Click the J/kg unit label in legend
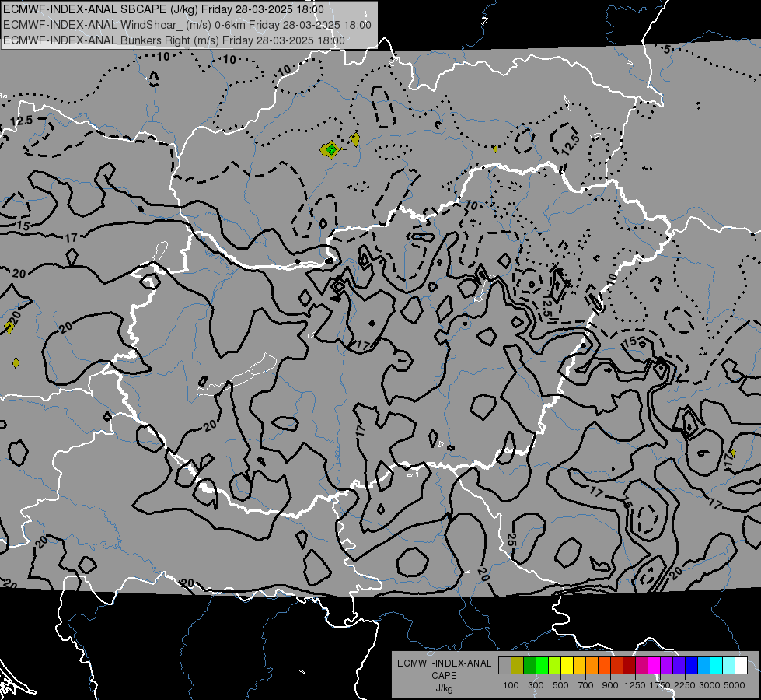Viewport: 761px width, 700px height. [x=445, y=688]
